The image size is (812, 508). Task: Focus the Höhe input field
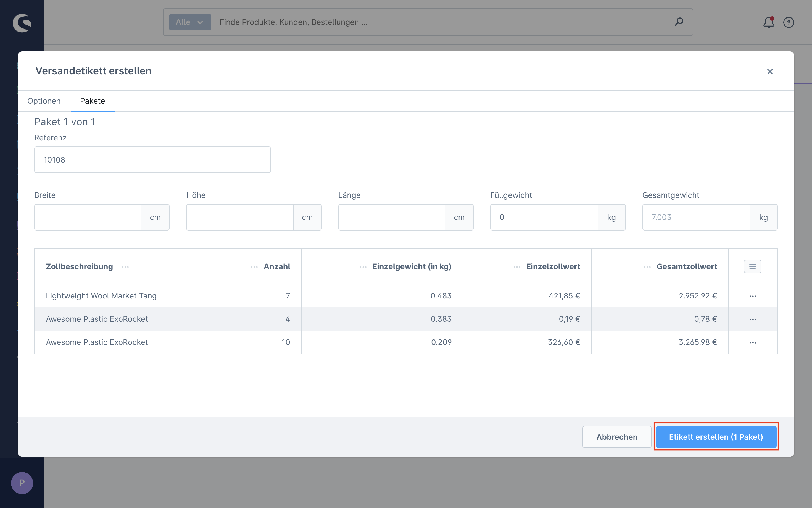tap(240, 217)
